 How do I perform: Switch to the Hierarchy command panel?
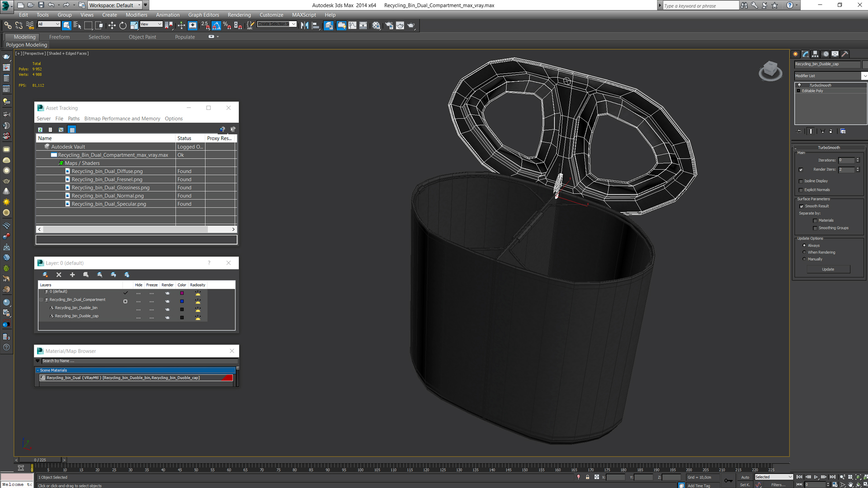pyautogui.click(x=815, y=54)
